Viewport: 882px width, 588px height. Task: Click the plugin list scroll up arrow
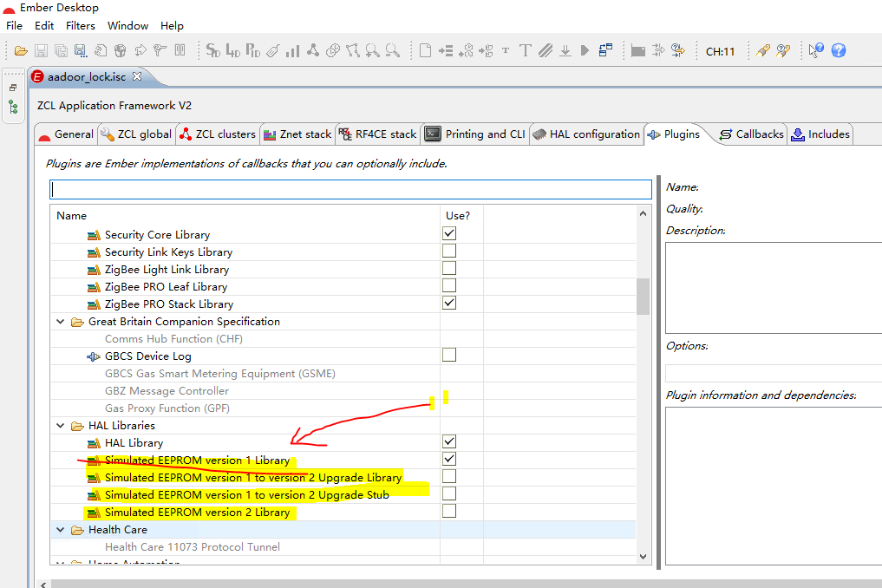[x=643, y=214]
